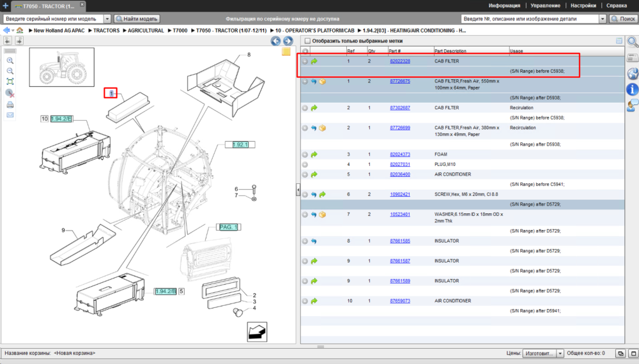
Task: Zoom in on the parts diagram
Action: [10, 61]
